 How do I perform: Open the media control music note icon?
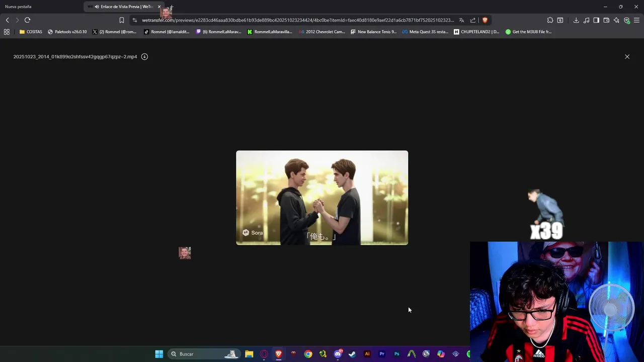point(586,20)
